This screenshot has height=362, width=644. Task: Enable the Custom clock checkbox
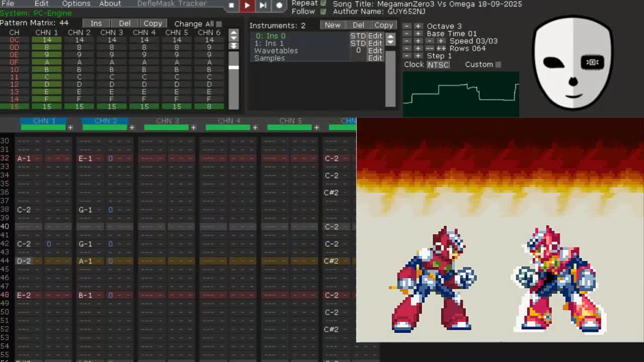click(497, 64)
